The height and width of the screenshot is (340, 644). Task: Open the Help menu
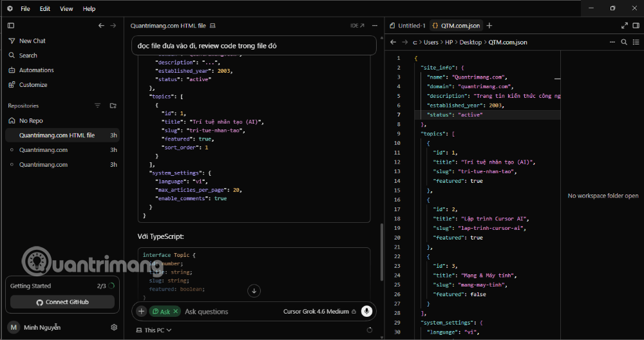point(89,8)
